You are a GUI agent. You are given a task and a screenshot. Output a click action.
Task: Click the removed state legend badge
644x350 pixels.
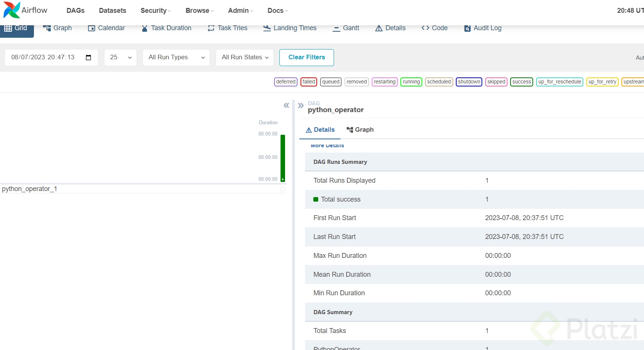tap(357, 82)
